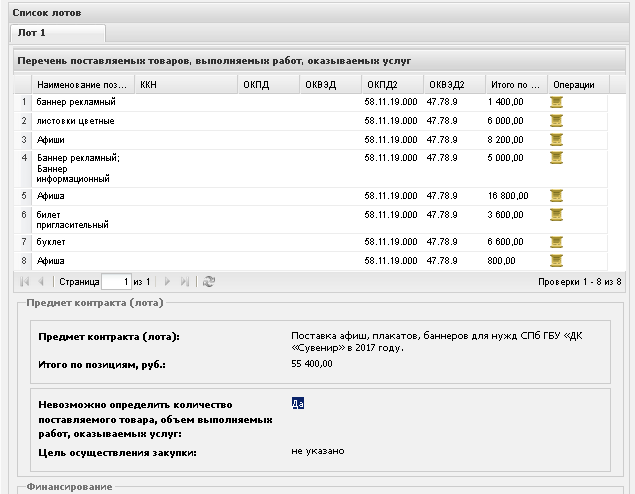Refresh the lot items table
635x494 pixels.
[x=209, y=281]
